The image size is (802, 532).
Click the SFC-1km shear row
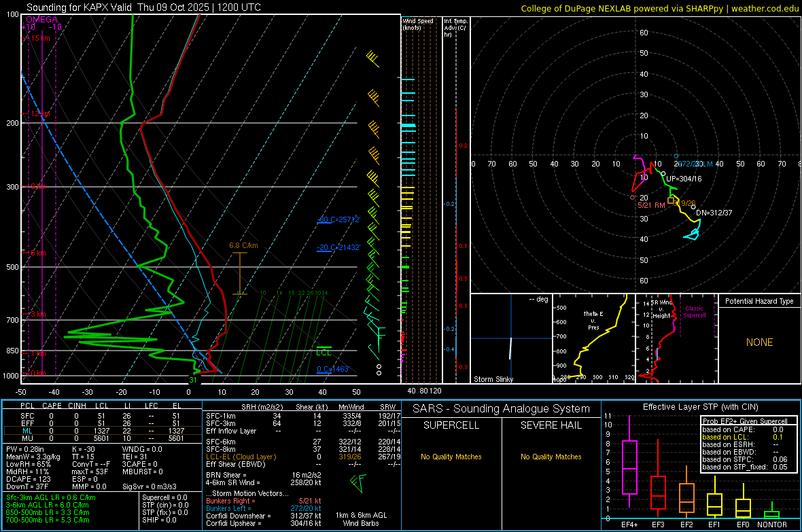(x=303, y=416)
